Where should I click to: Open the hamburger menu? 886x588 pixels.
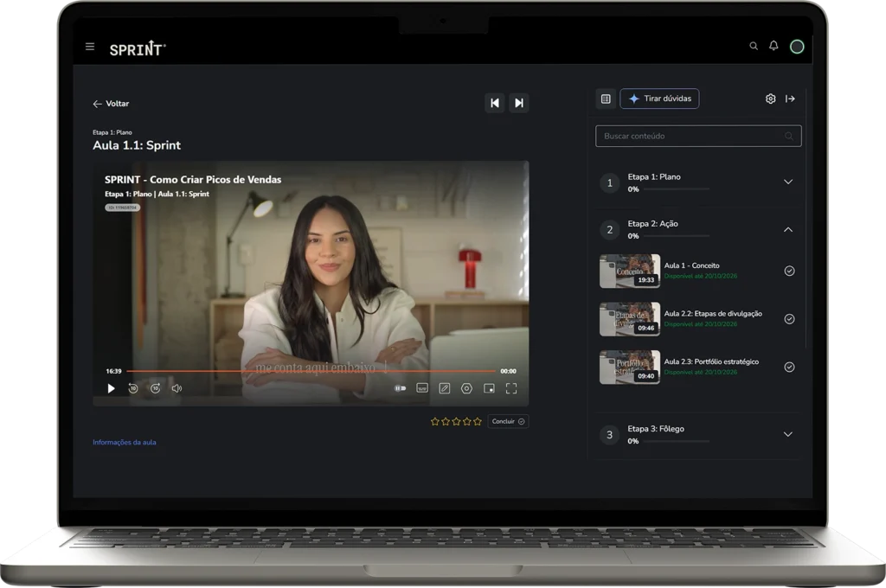point(90,47)
